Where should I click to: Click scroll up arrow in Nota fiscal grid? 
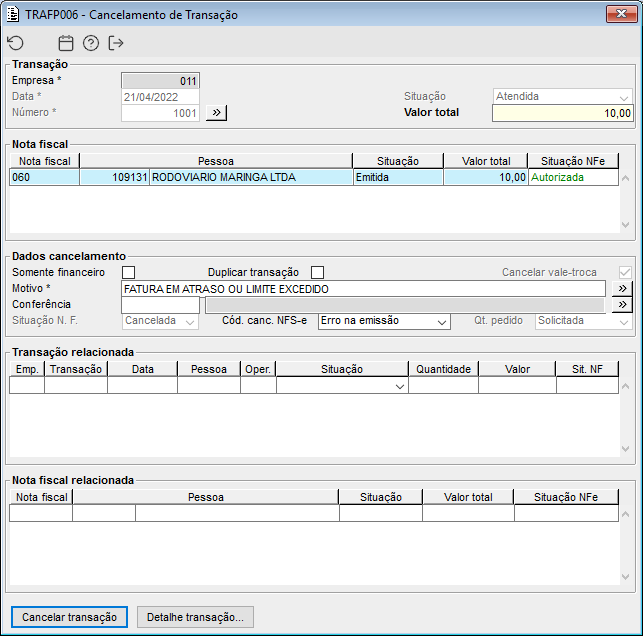click(625, 178)
